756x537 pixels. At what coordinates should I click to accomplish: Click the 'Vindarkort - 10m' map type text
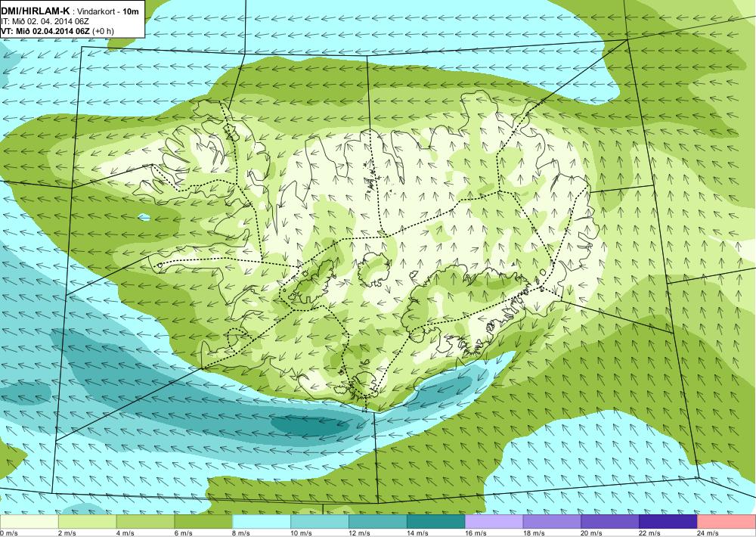pos(107,11)
